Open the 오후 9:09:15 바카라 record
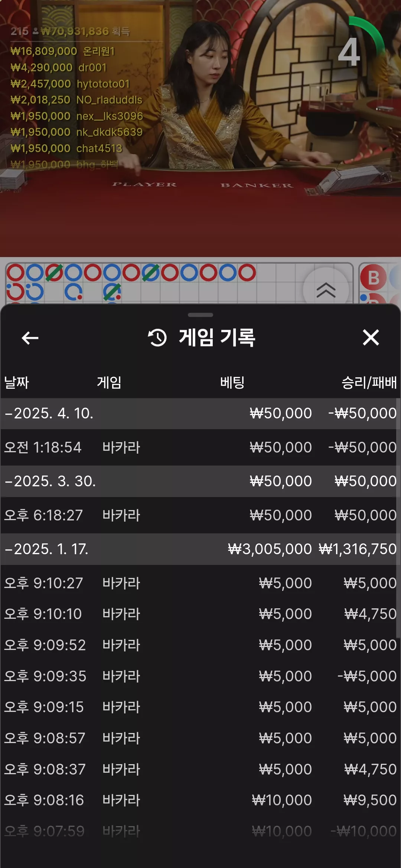This screenshot has width=401, height=868. [200, 707]
